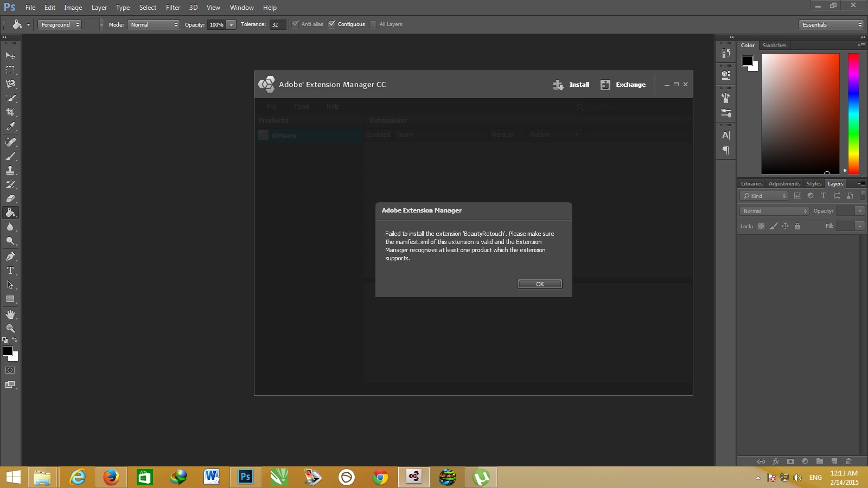868x488 pixels.
Task: Open the Paragraph panel icon
Action: point(726,150)
